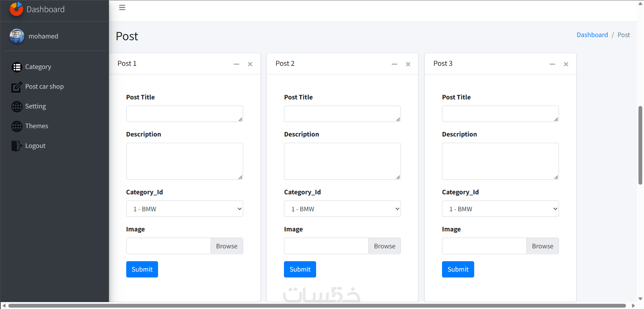Follow the Dashboard breadcrumb link
Image resolution: width=644 pixels, height=309 pixels.
[592, 35]
